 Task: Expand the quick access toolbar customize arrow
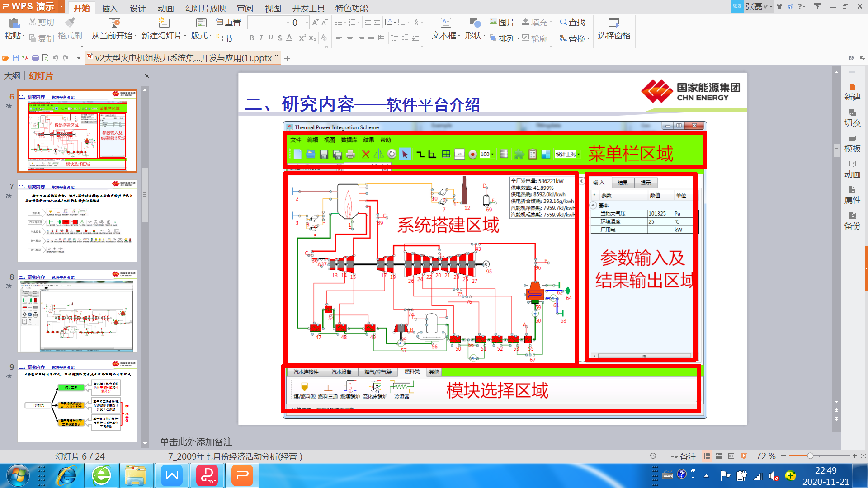[78, 58]
